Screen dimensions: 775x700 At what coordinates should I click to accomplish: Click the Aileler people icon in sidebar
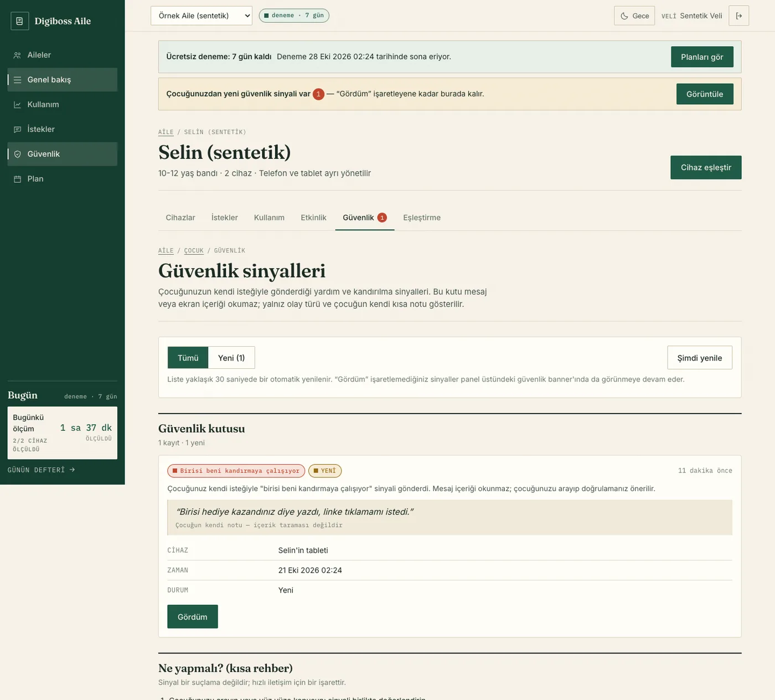pos(17,55)
